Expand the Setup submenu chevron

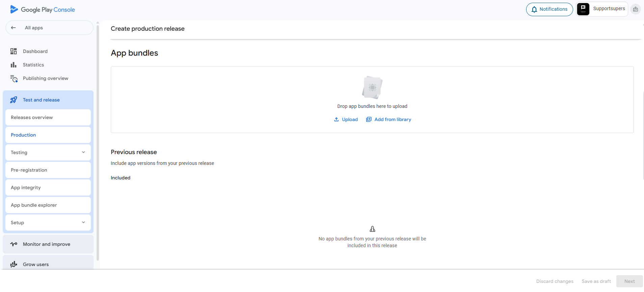(x=83, y=223)
